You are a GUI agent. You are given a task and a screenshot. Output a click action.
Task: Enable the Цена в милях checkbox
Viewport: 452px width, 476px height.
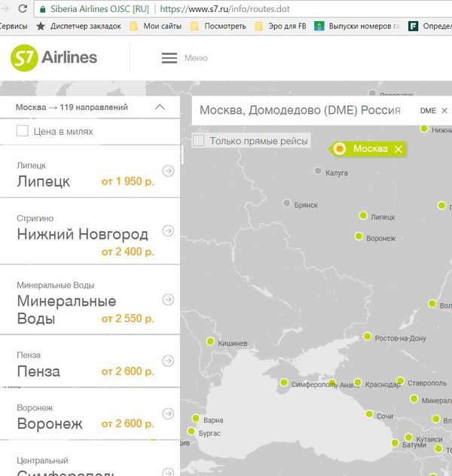(x=23, y=132)
